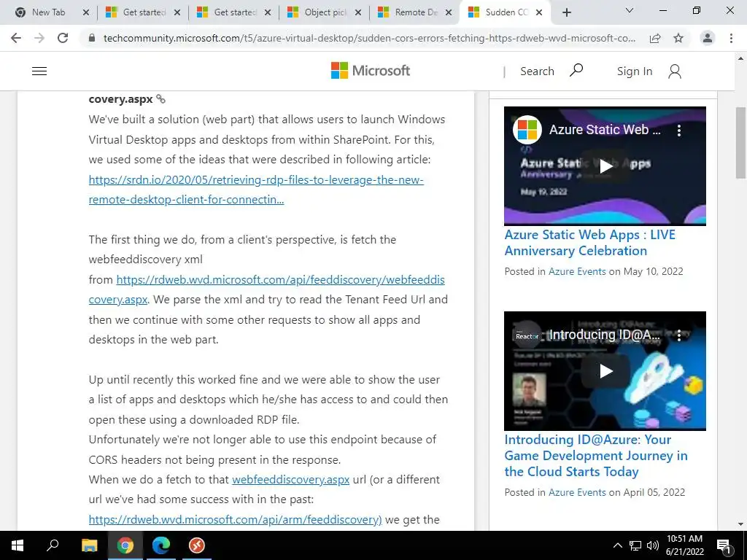The image size is (747, 560).
Task: Open the srdn.io retrieving-rdp-files link
Action: tap(256, 190)
